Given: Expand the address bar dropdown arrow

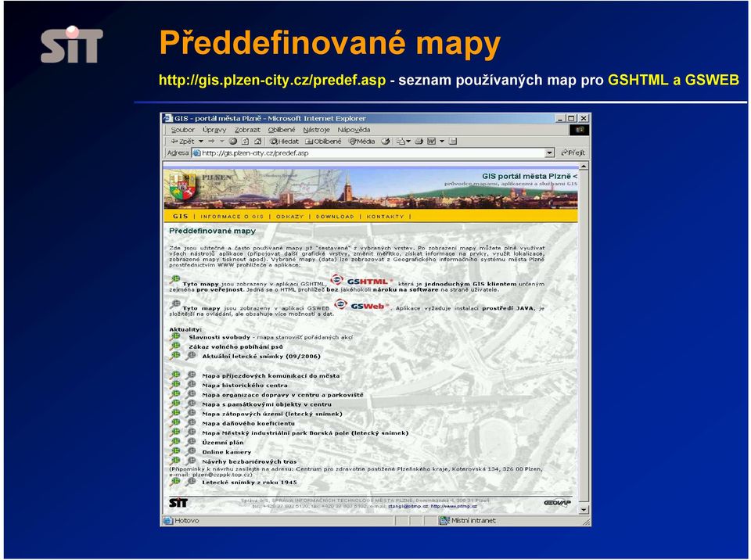Looking at the screenshot, I should 550,153.
